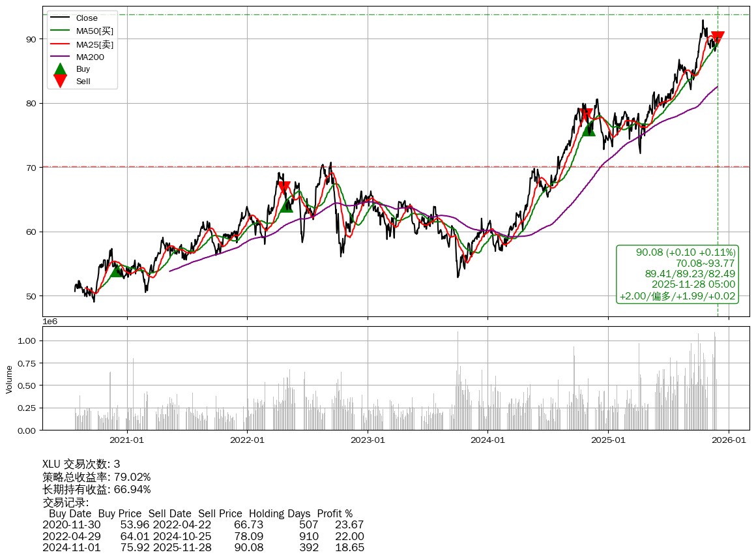Click the red Sell marker from November 2025
Screen dimensions: 756x559
718,38
